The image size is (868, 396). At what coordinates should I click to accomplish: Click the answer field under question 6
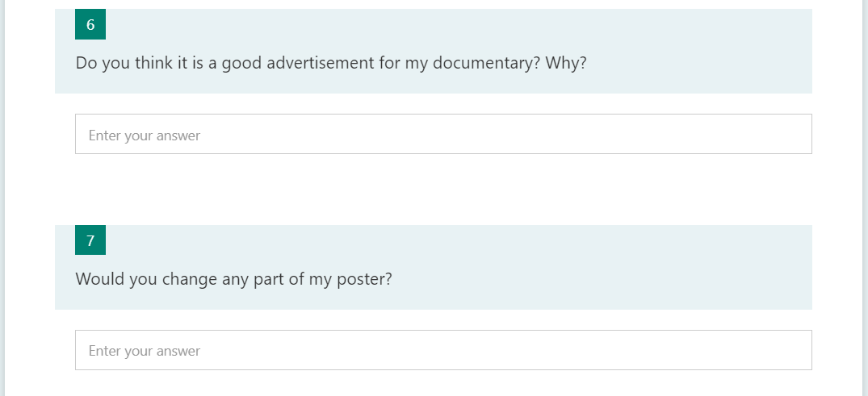click(443, 134)
